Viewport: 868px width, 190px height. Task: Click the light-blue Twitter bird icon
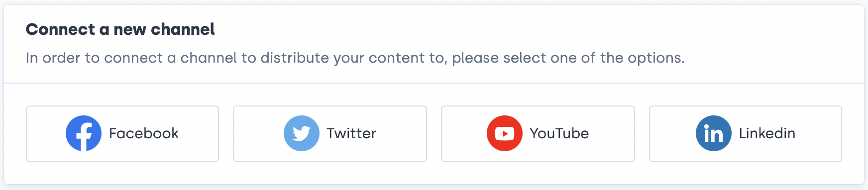tap(302, 133)
